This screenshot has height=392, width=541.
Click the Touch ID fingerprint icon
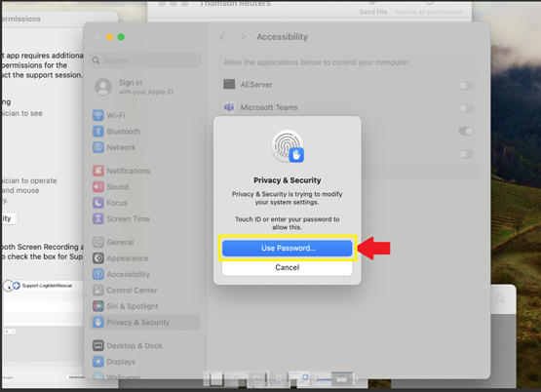288,146
